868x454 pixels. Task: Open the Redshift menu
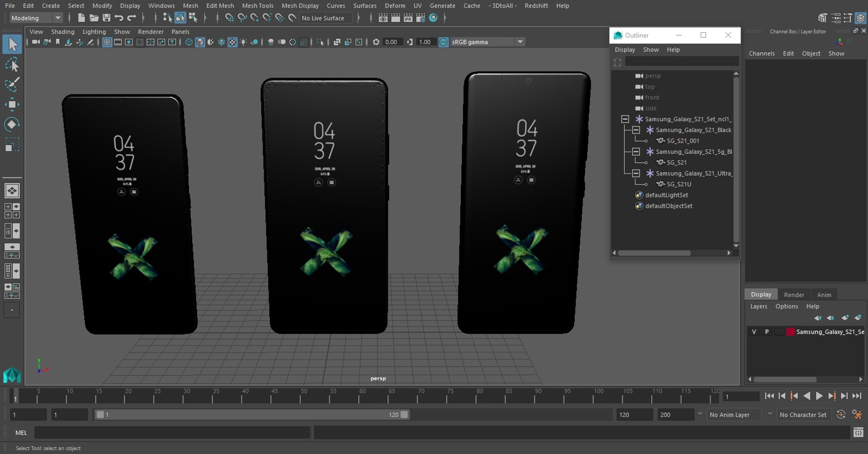[536, 5]
